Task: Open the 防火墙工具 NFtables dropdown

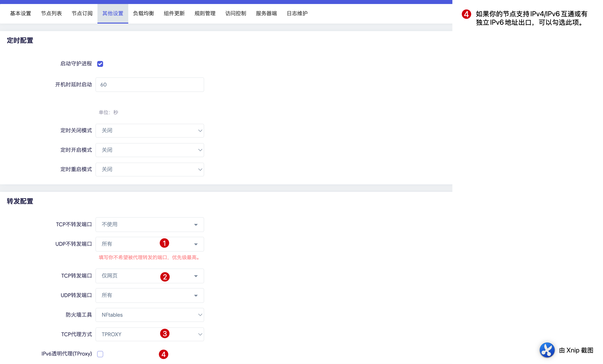Action: (x=149, y=315)
